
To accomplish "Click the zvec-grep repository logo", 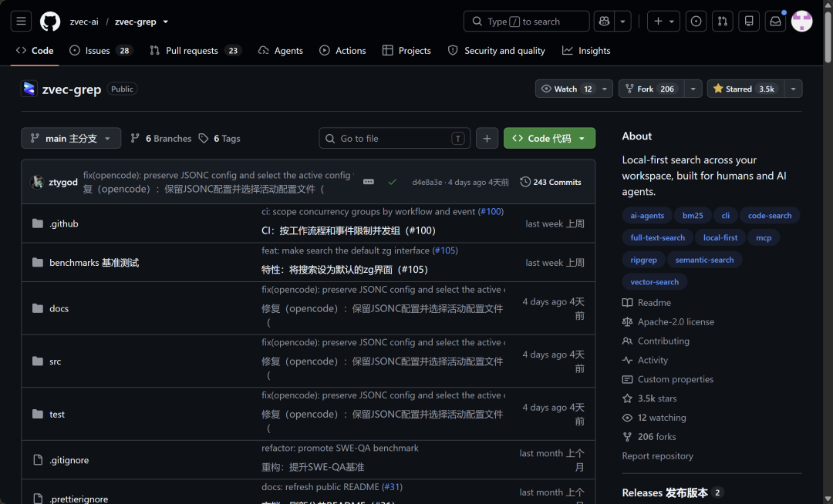I will click(29, 89).
